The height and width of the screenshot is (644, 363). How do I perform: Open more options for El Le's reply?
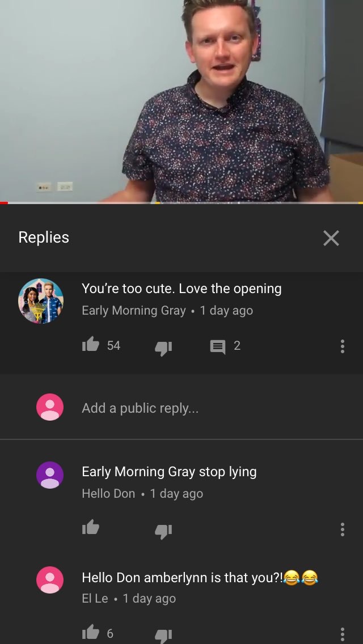pos(343,634)
